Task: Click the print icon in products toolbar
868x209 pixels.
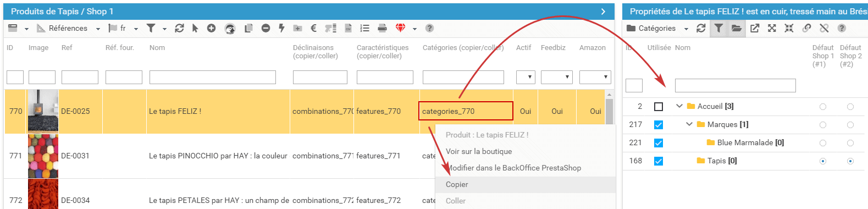Action: (x=382, y=28)
